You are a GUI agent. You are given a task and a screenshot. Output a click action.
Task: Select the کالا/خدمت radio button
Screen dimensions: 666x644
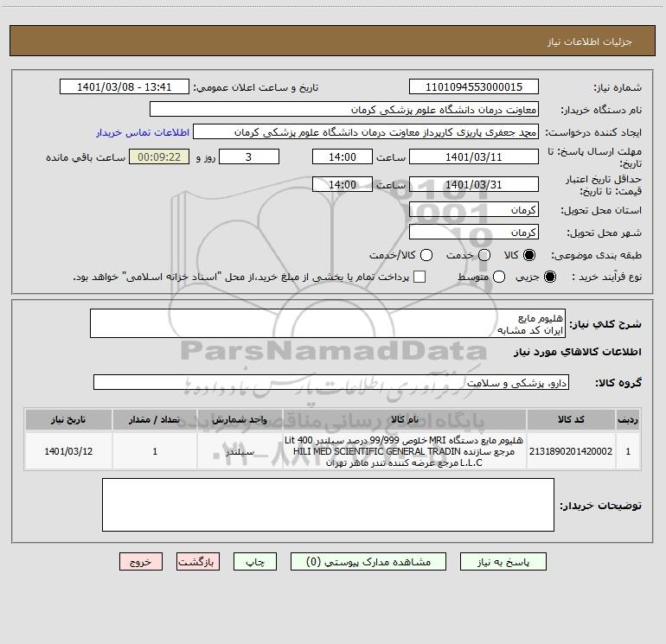coord(426,255)
